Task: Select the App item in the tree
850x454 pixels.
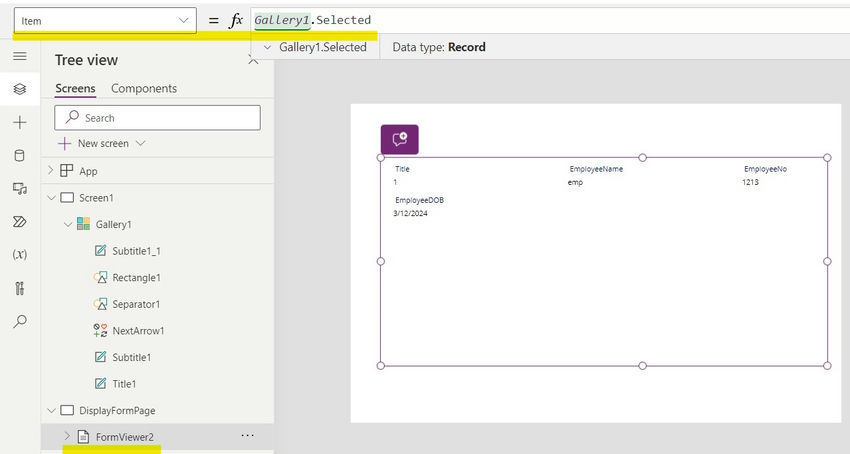Action: pos(88,171)
